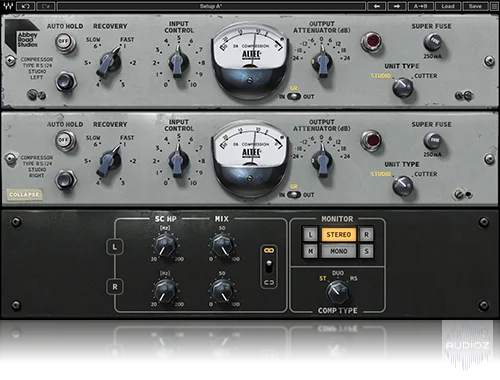
Task: Select the CUTTER unit type on the right unit
Action: pyautogui.click(x=426, y=174)
